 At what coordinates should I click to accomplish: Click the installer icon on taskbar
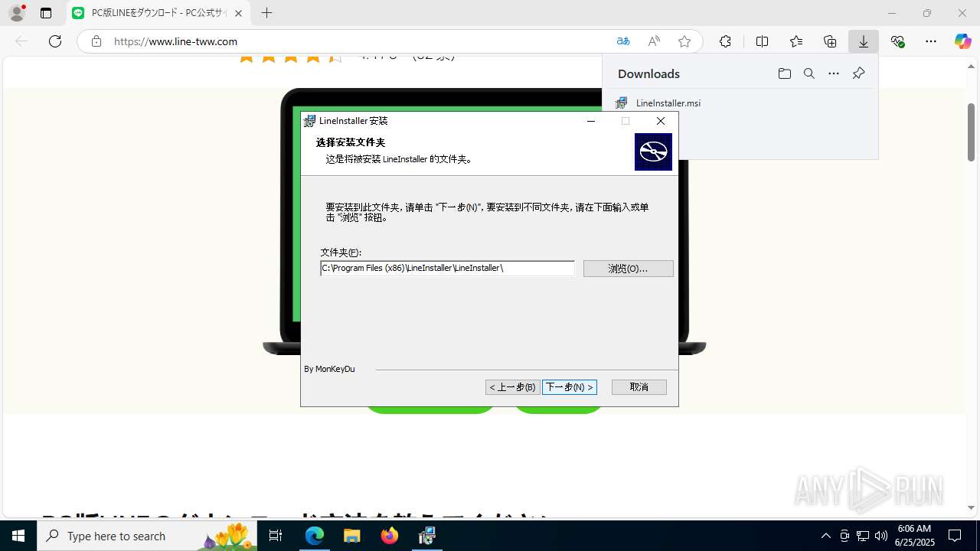pyautogui.click(x=426, y=536)
